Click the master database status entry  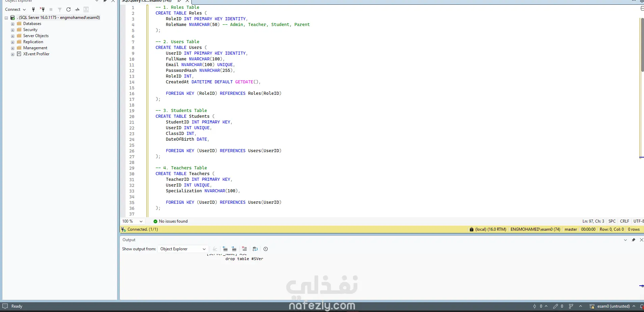(571, 229)
